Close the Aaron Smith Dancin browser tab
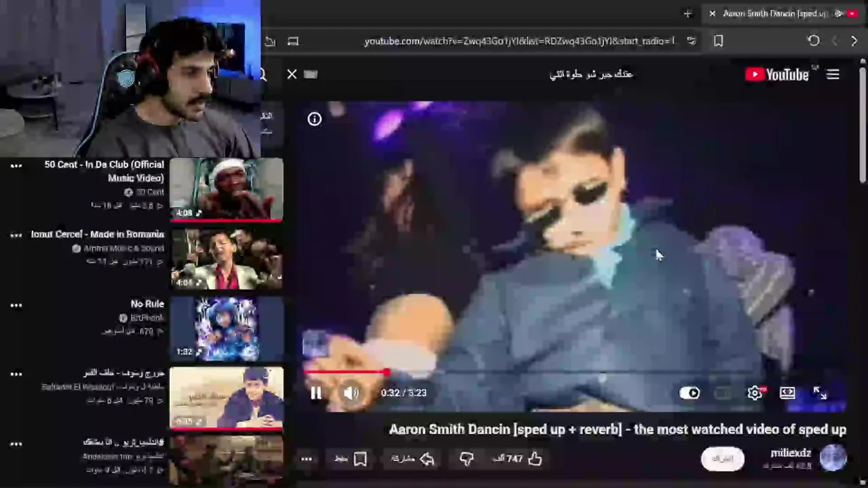 712,14
